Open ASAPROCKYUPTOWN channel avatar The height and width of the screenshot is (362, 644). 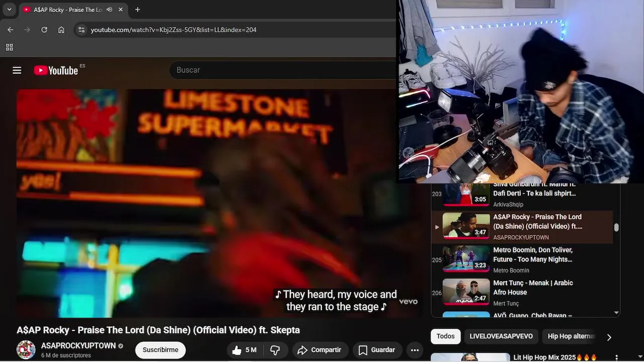[26, 350]
